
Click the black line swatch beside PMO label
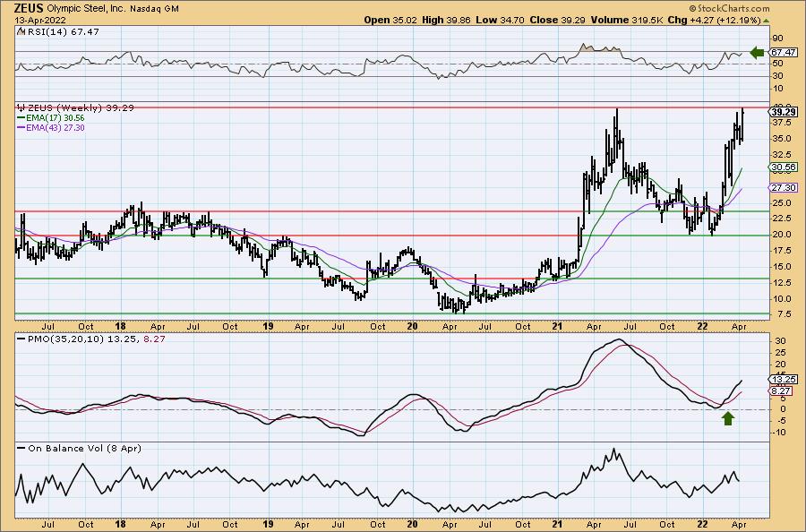21,339
